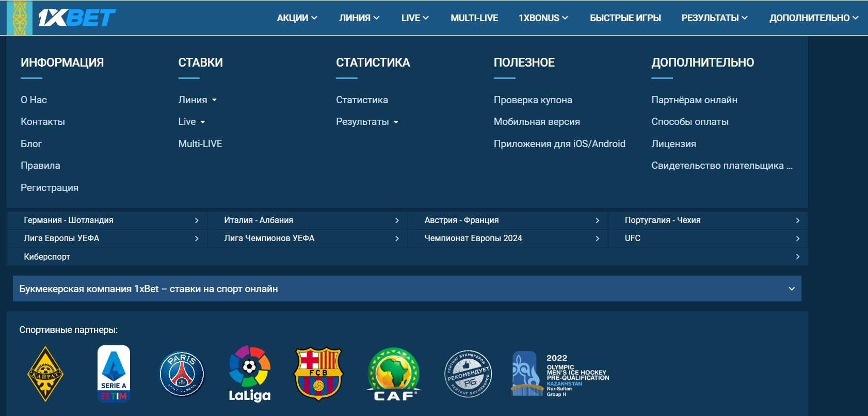The image size is (868, 416).
Task: Open the Блог link
Action: pyautogui.click(x=31, y=144)
